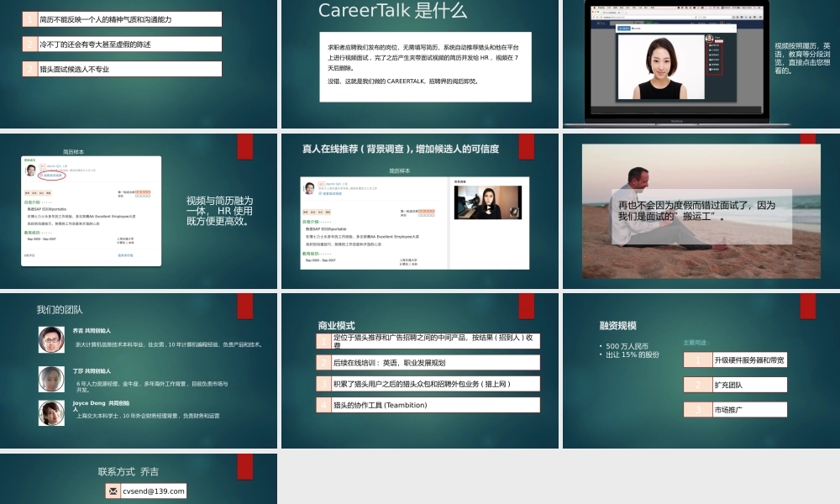Viewport: 840px width, 504px height.
Task: Click the envelope icon next to cvsend@139.com
Action: pyautogui.click(x=113, y=491)
